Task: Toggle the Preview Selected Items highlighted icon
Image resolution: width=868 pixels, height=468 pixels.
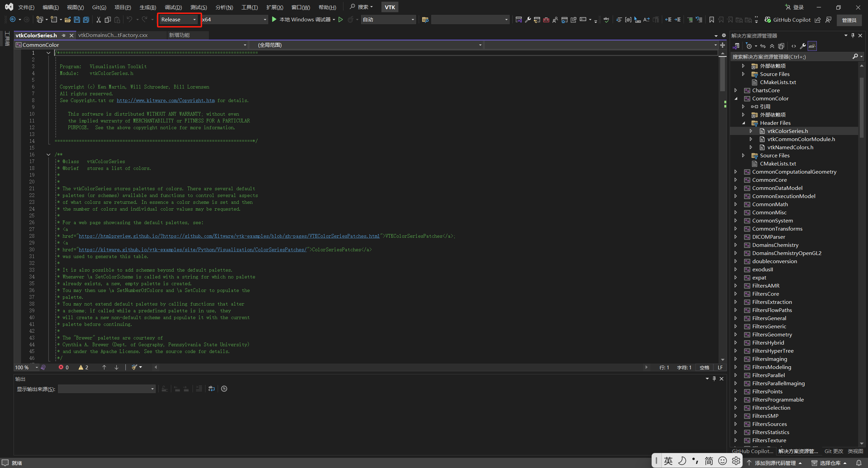Action: point(812,46)
